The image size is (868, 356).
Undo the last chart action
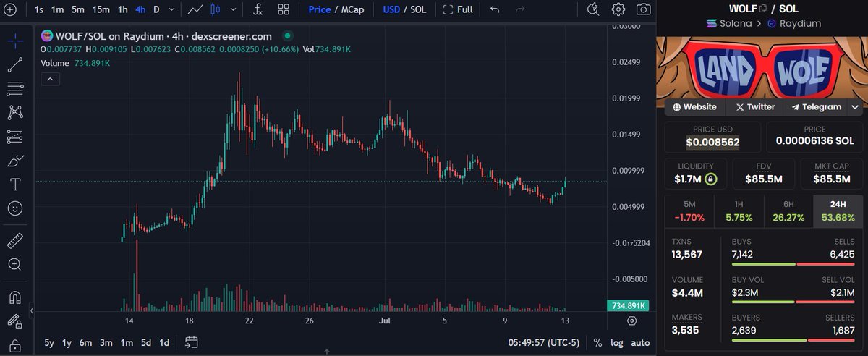point(495,9)
